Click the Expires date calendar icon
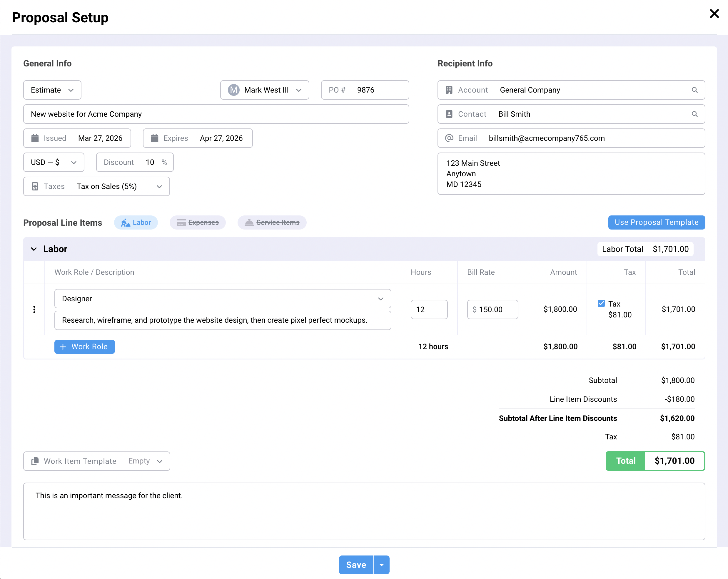 [154, 138]
